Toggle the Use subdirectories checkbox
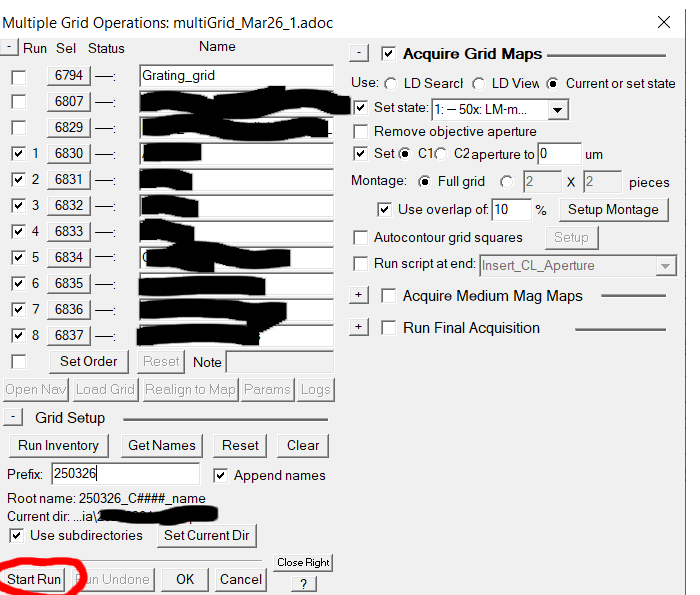Viewport: 700px width, 595px height. [17, 536]
